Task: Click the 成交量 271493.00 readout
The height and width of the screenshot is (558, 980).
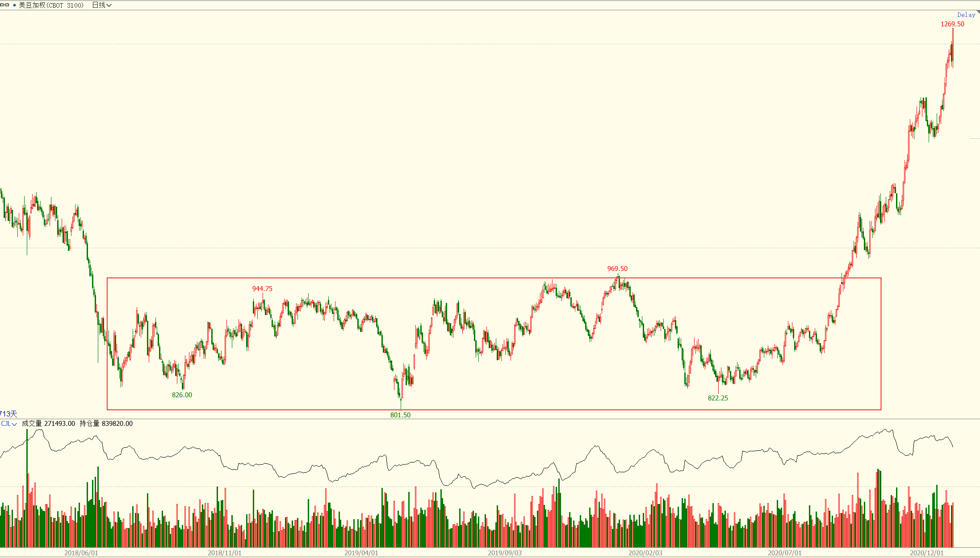Action: pos(48,423)
